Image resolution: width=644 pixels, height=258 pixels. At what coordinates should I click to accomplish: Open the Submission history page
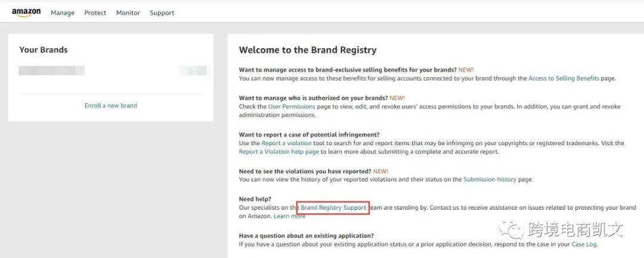coord(490,179)
